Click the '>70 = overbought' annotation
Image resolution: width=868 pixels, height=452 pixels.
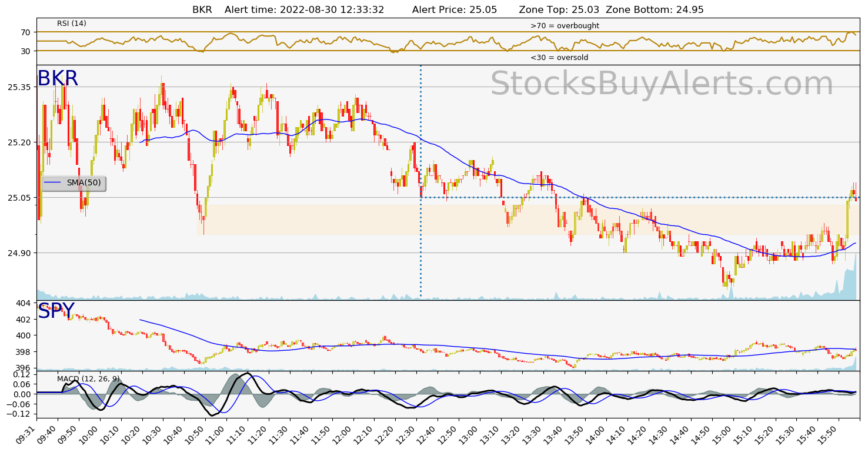[565, 26]
